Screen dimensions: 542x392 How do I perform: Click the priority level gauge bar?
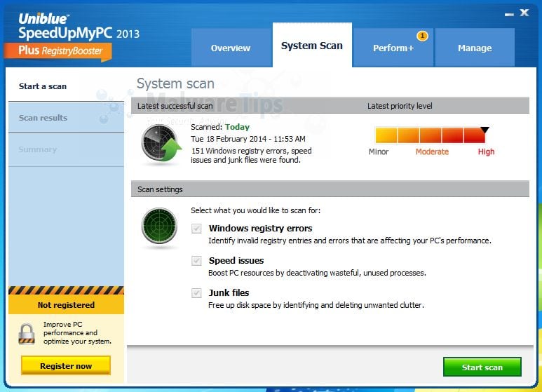431,135
